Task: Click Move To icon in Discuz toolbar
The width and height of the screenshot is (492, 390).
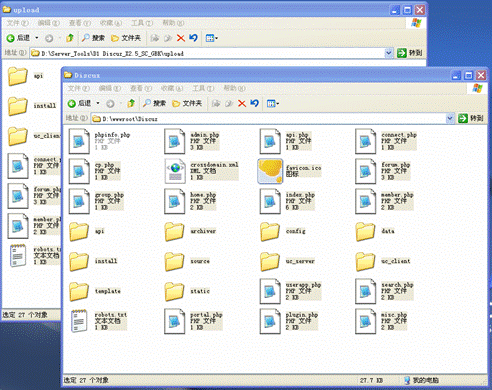Action: [216, 104]
